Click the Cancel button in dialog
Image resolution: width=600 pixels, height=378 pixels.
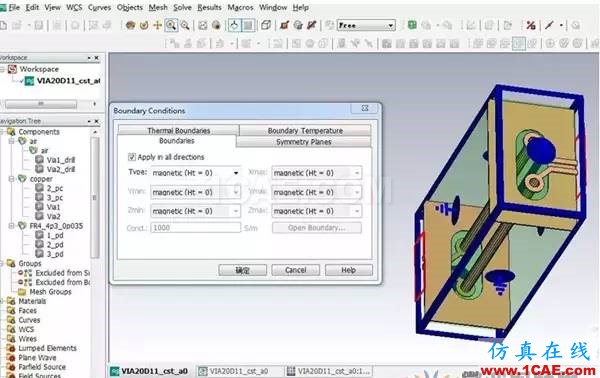coord(295,270)
